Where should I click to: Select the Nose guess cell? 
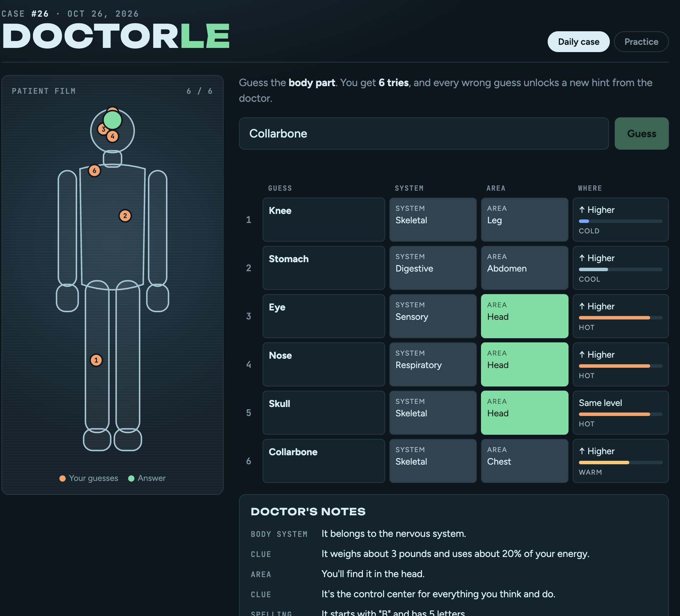324,364
